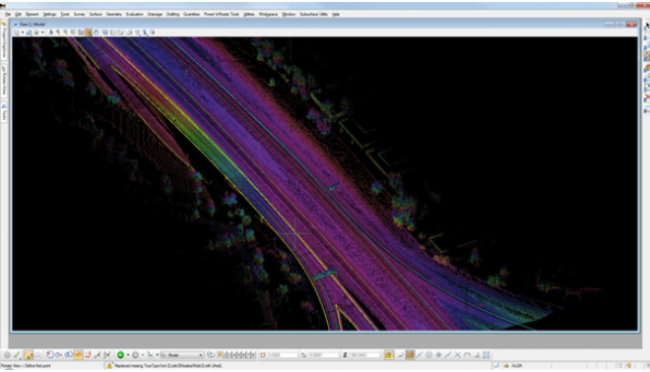
Task: Click the green circle icon in bottom toolbar
Action: click(120, 355)
